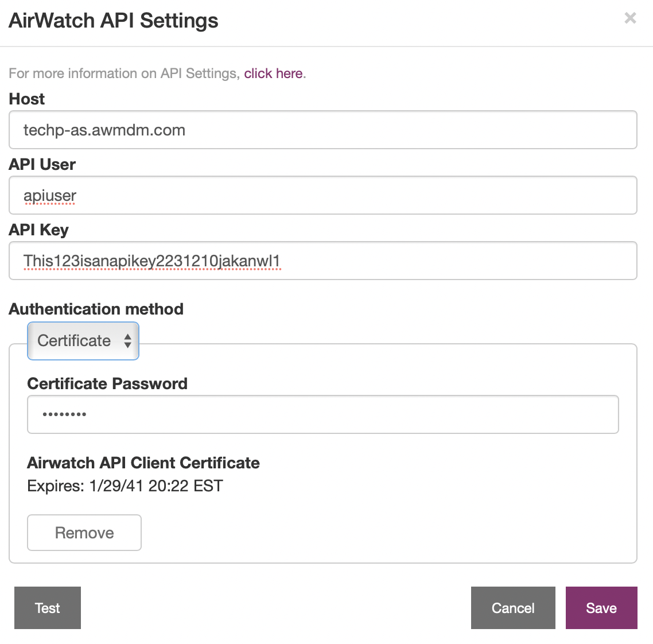The height and width of the screenshot is (644, 653).
Task: Focus the Host input field
Action: pyautogui.click(x=322, y=130)
